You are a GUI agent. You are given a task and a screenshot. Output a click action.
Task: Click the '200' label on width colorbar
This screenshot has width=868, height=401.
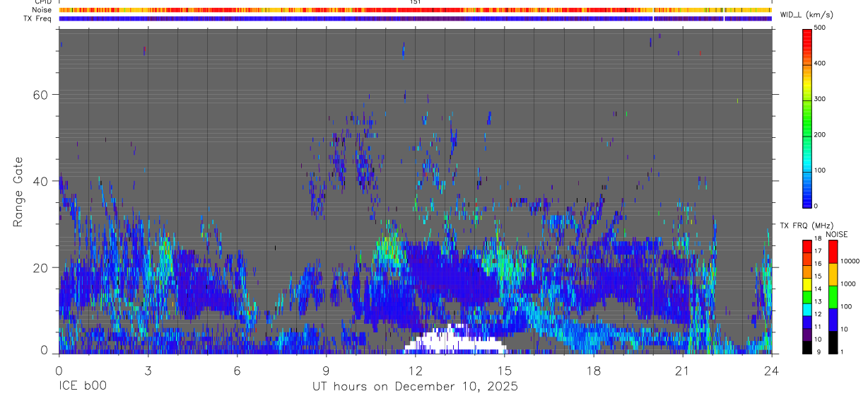tap(820, 134)
